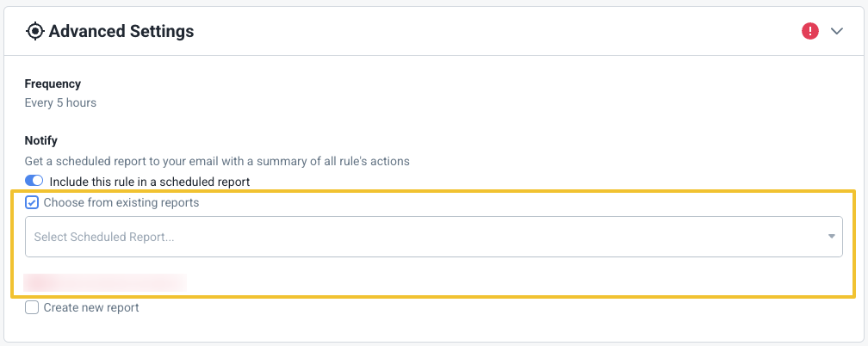Collapse Advanced Settings using the chevron
The width and height of the screenshot is (868, 346).
pos(836,32)
